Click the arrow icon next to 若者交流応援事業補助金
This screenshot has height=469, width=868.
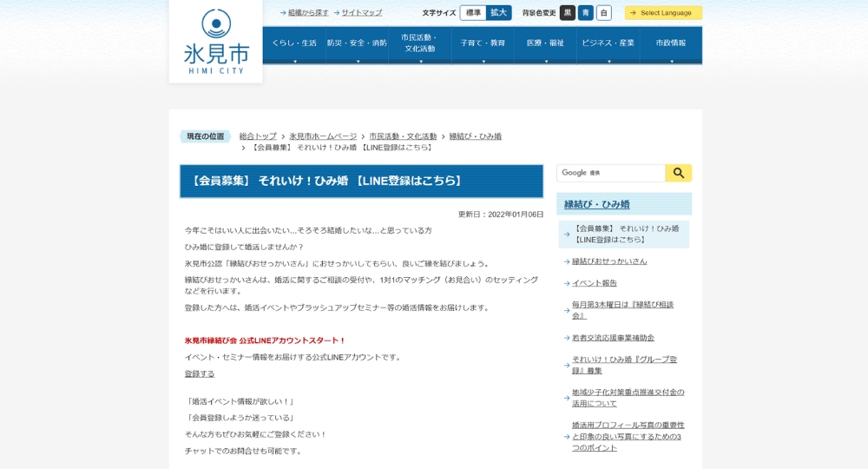(x=567, y=338)
